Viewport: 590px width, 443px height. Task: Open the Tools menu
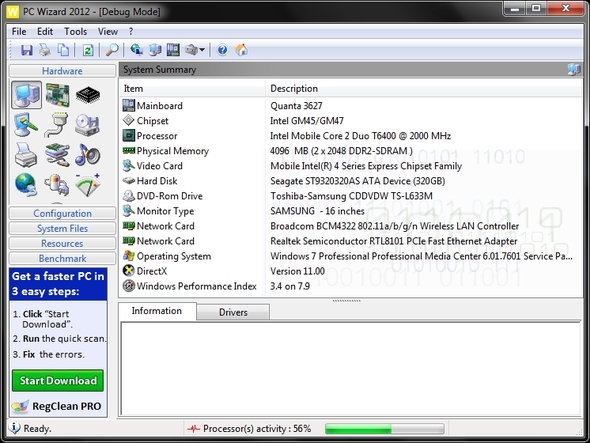(x=75, y=32)
